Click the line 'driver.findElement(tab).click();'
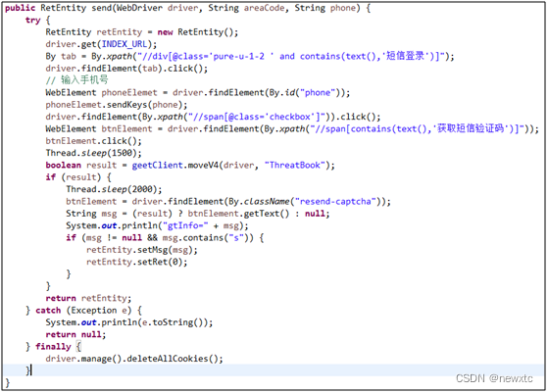The height and width of the screenshot is (392, 548). point(126,69)
